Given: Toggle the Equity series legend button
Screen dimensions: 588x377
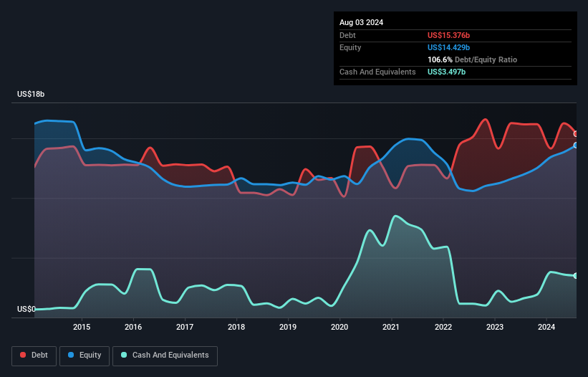Looking at the screenshot, I should point(85,355).
